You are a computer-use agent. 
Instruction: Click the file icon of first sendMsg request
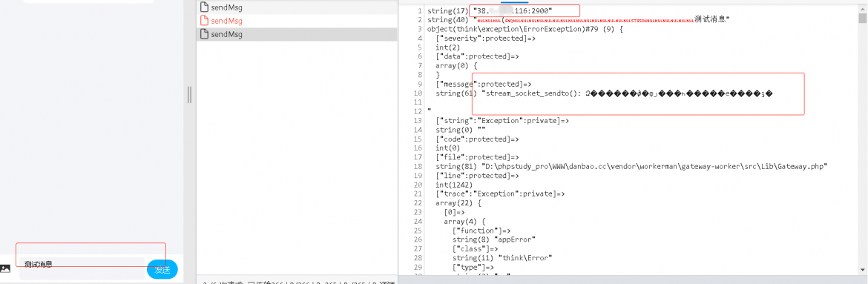(x=204, y=7)
